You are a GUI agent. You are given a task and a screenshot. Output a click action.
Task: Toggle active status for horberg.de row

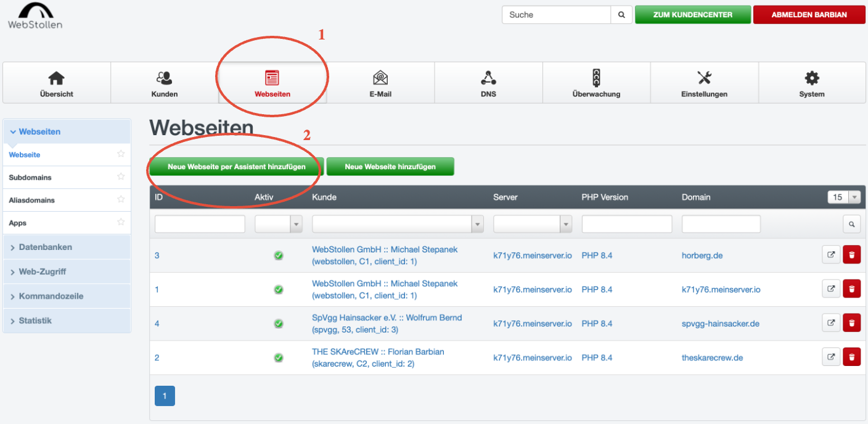tap(279, 256)
